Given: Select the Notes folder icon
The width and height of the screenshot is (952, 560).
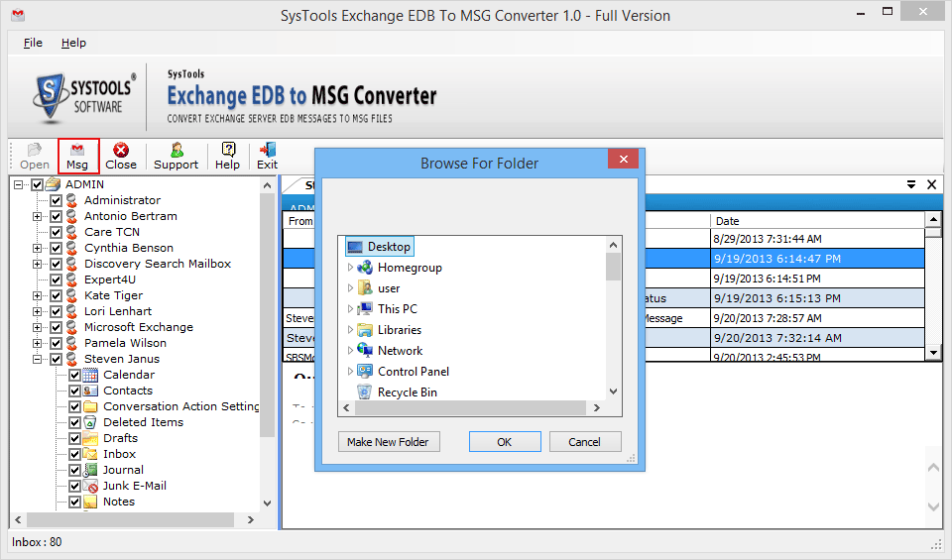Looking at the screenshot, I should pos(90,502).
